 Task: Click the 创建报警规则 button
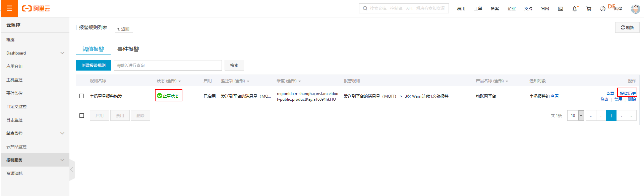(93, 66)
